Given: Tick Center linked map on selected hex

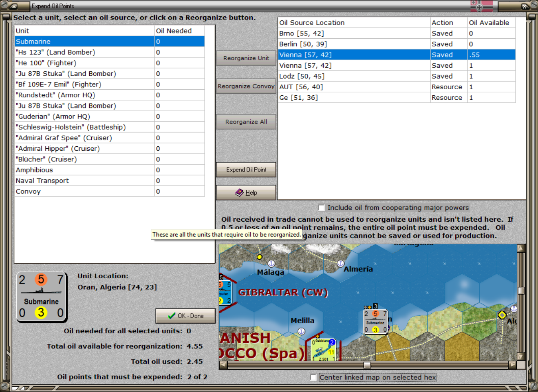Looking at the screenshot, I should coord(313,377).
